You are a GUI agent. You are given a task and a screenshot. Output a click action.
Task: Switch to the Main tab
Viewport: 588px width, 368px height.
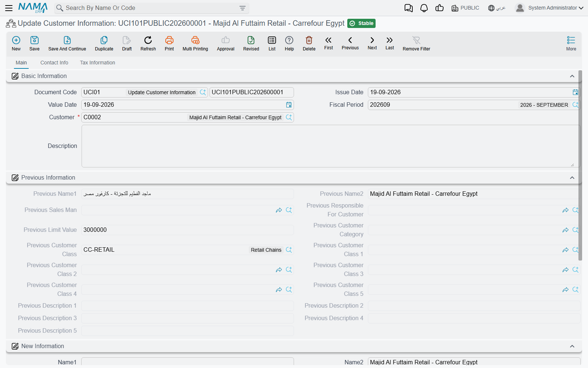(21, 63)
